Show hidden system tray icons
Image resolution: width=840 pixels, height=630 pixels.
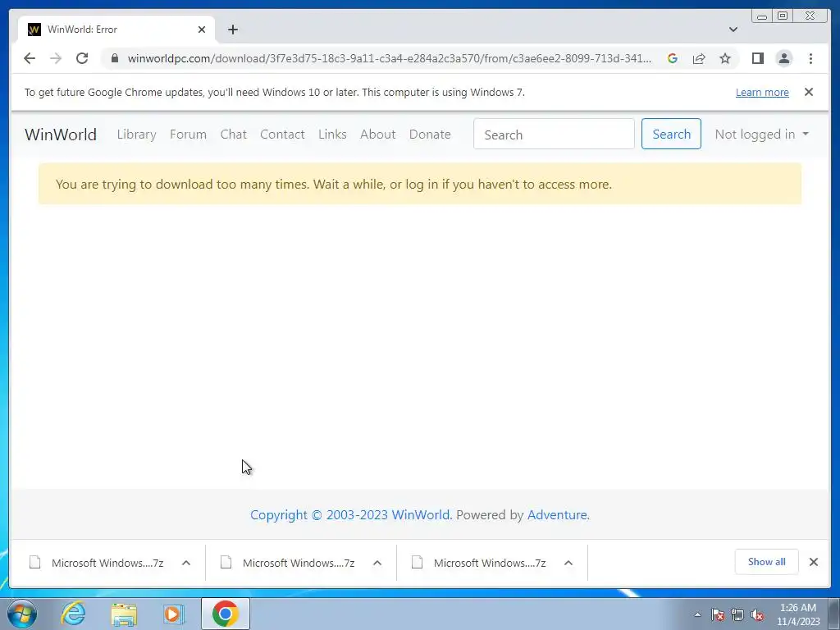click(697, 614)
